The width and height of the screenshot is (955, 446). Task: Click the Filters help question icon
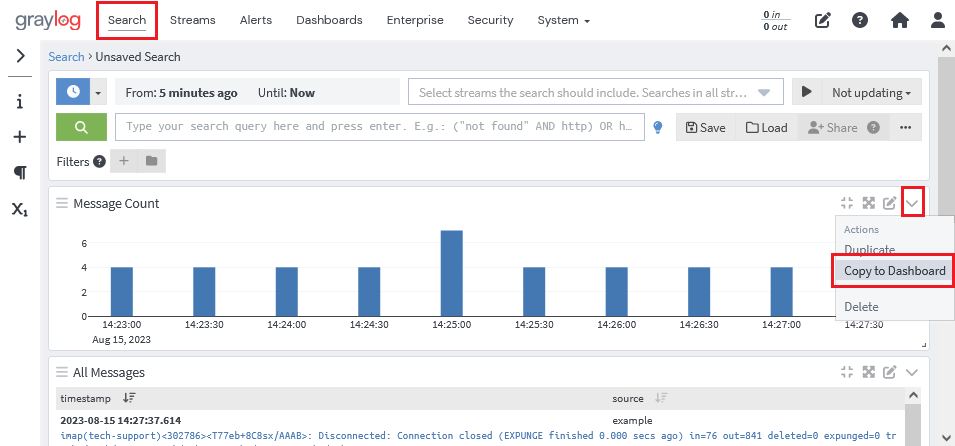99,161
